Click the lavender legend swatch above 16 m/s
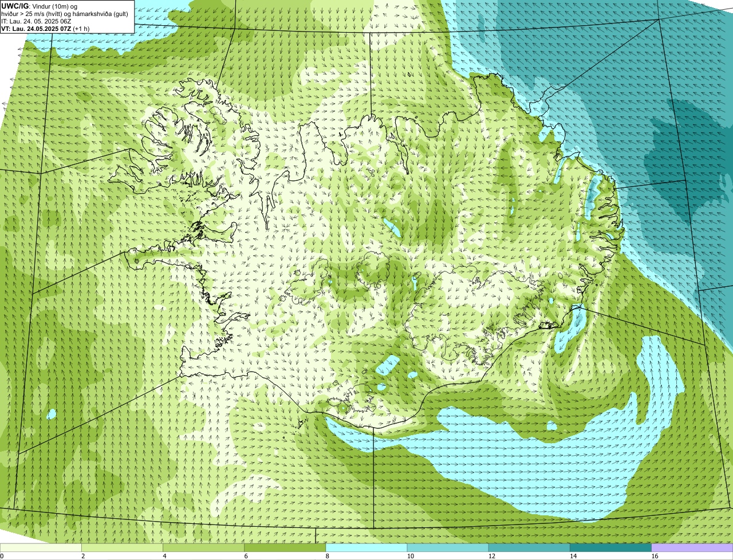This screenshot has height=560, width=733. [x=692, y=548]
